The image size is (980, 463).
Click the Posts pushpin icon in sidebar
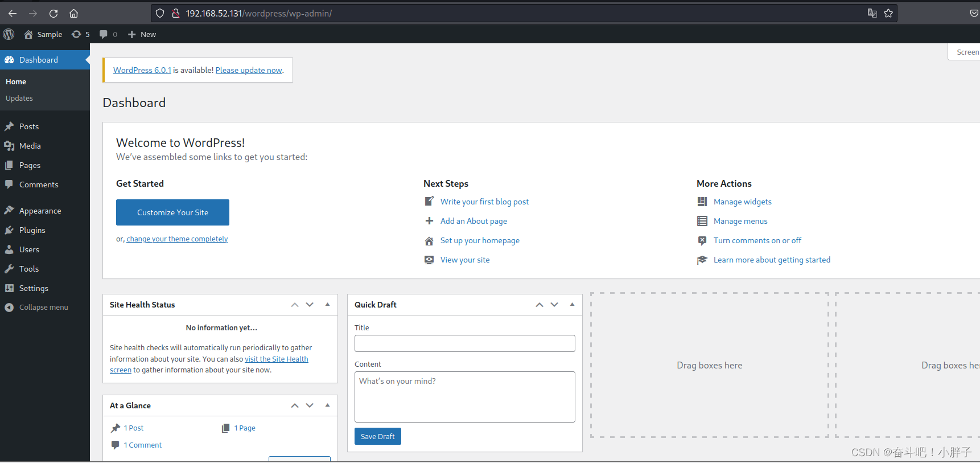coord(9,126)
